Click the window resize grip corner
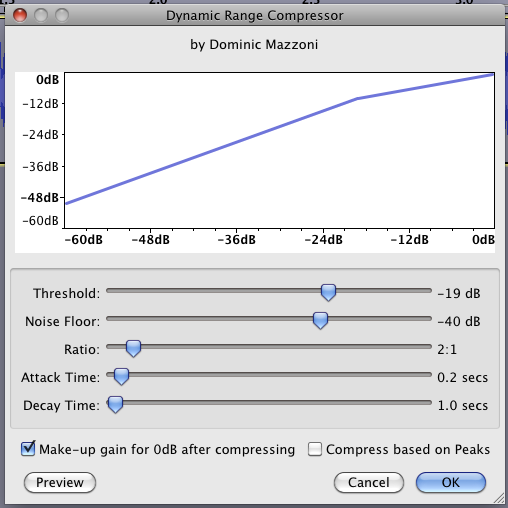 click(x=499, y=499)
